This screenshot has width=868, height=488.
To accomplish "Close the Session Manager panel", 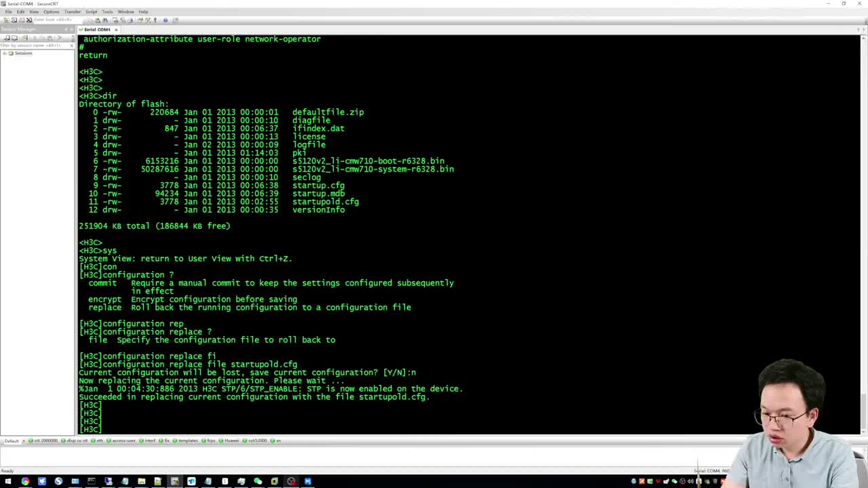I will click(72, 30).
